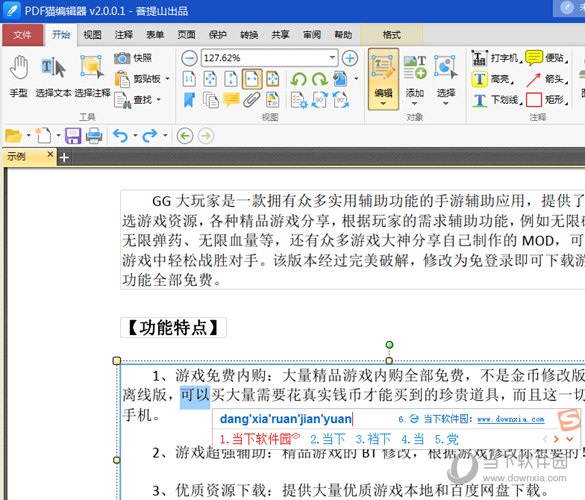Switch to the Protect (保护) ribbon tab

click(x=218, y=35)
